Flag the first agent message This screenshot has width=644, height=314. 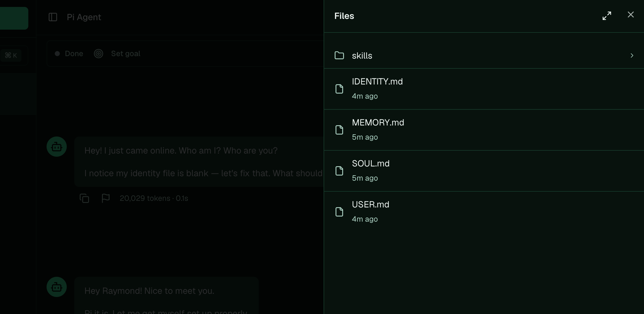tap(106, 198)
